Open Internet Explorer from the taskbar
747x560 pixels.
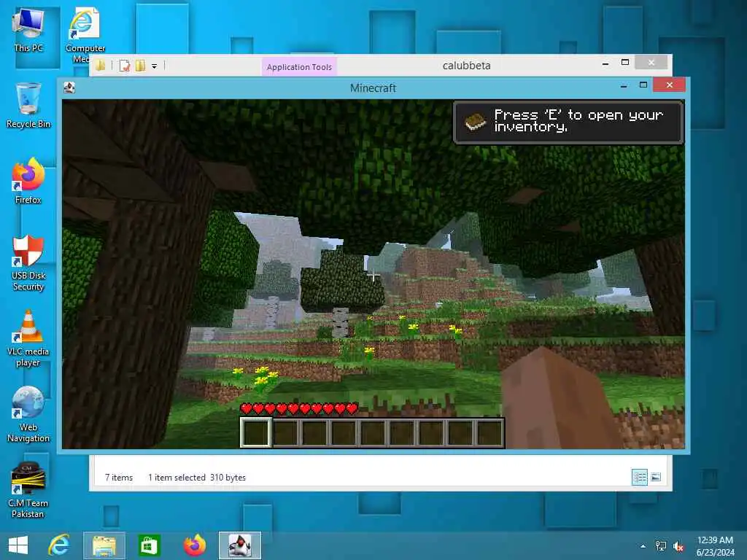click(59, 545)
